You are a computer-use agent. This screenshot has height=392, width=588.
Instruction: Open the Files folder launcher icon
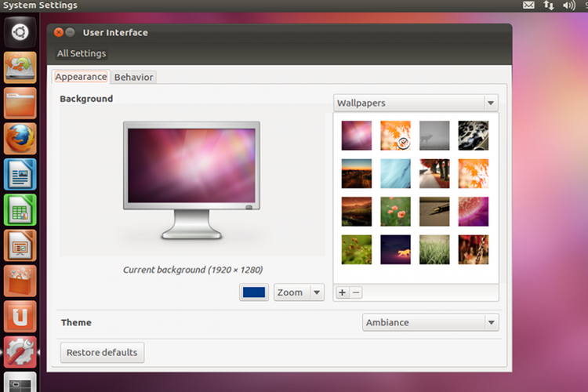(x=20, y=103)
